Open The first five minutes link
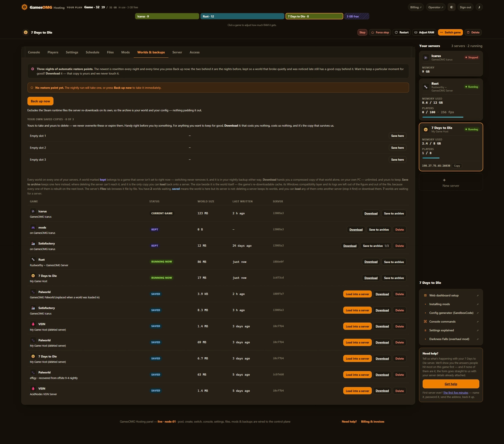Image resolution: width=504 pixels, height=444 pixels. coord(456,393)
